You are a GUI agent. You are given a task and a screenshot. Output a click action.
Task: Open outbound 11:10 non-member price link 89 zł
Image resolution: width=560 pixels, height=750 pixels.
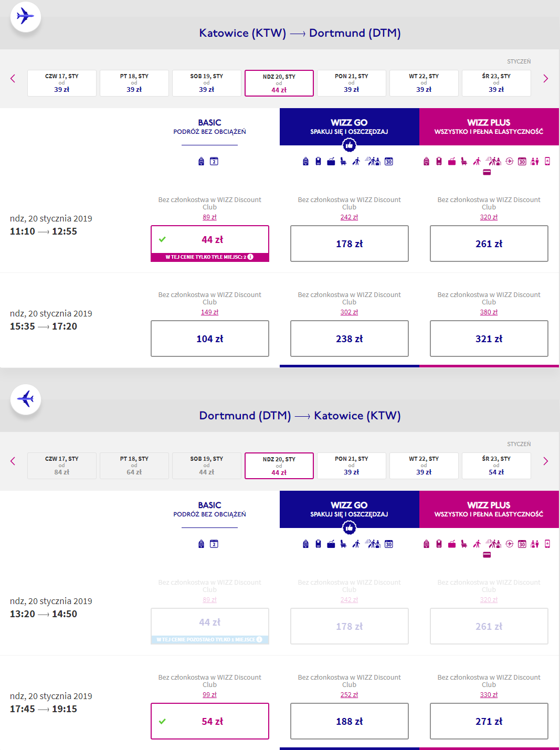(209, 217)
